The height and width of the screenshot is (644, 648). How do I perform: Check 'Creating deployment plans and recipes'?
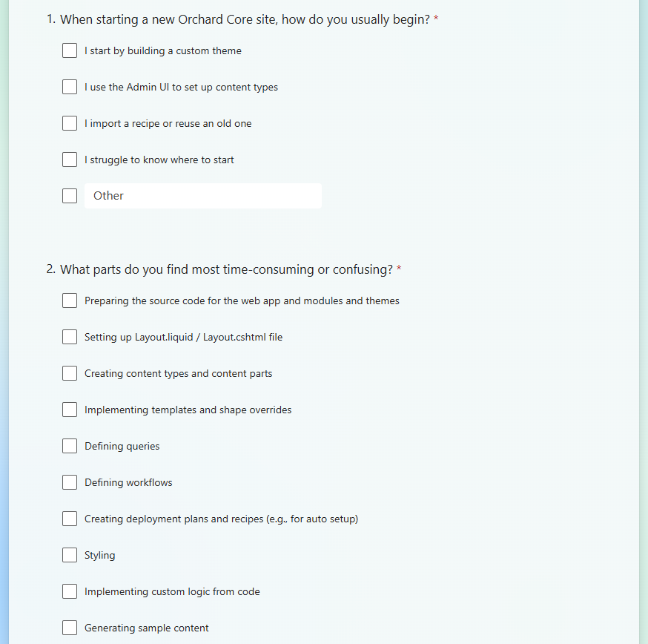70,519
